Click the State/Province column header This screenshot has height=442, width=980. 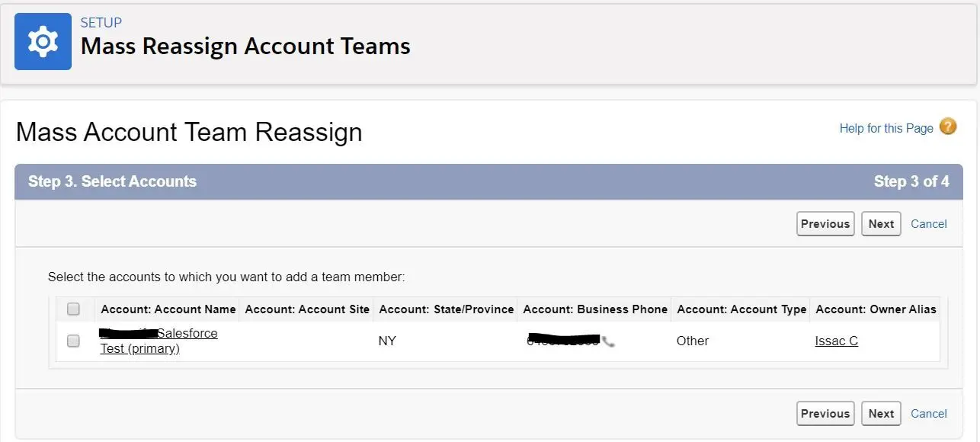click(447, 309)
